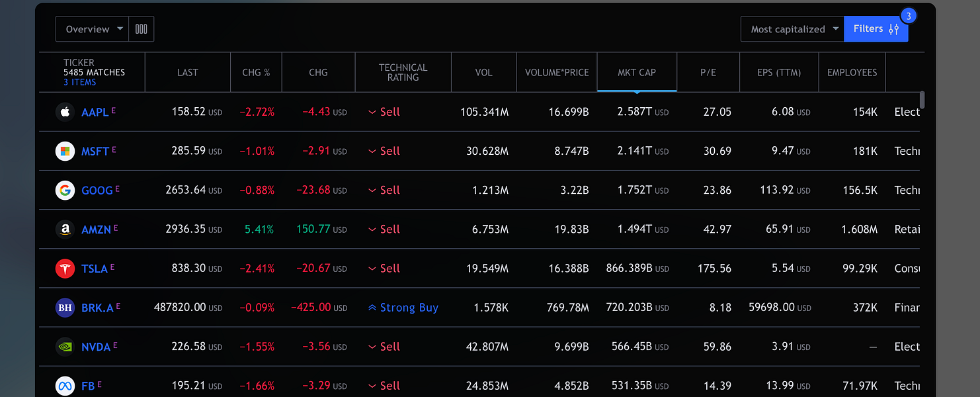980x397 pixels.
Task: Click the Microsoft logo icon in MSFT row
Action: click(65, 151)
